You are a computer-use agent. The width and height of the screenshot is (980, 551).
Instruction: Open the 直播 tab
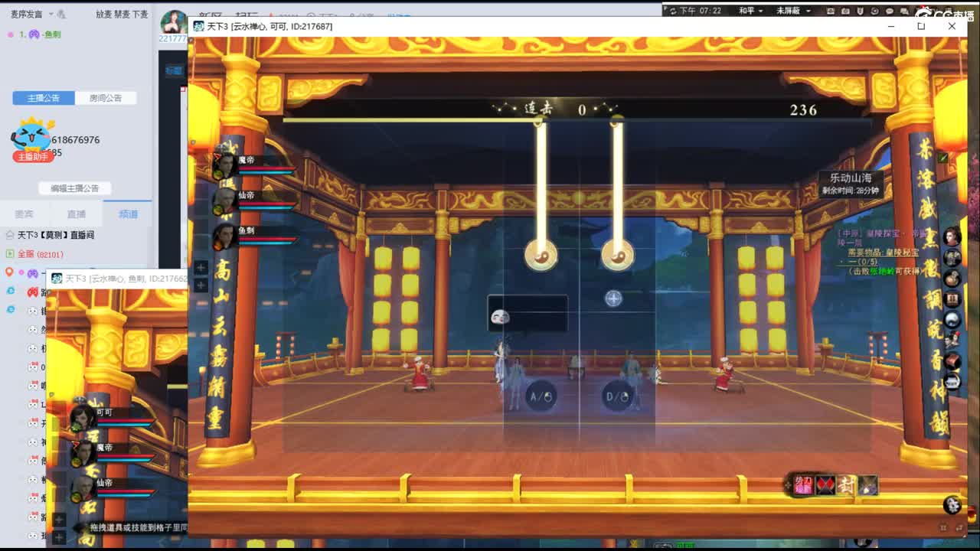click(x=77, y=214)
